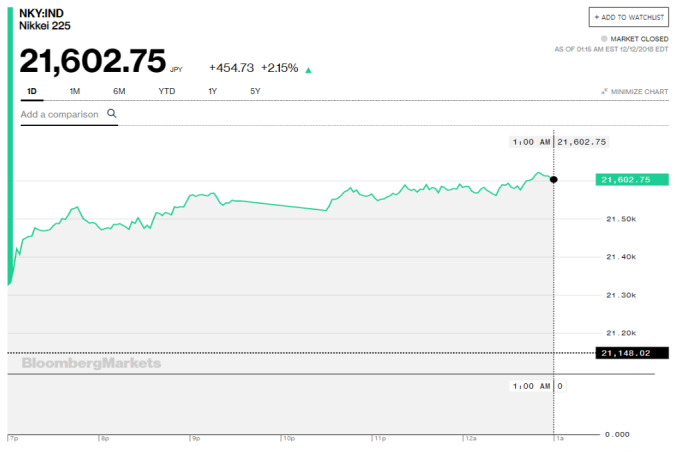The height and width of the screenshot is (452, 680).
Task: Click the green up-arrow change indicator
Action: (x=308, y=70)
